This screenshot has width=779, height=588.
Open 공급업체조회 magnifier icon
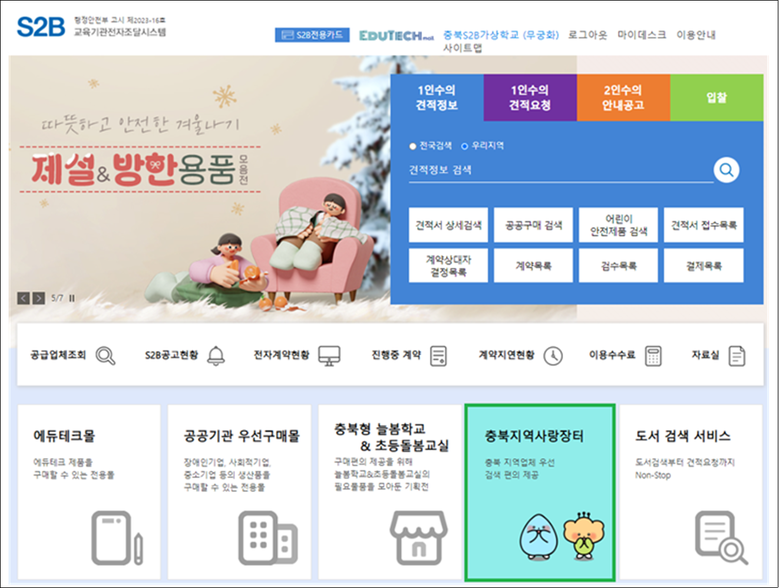click(x=106, y=356)
